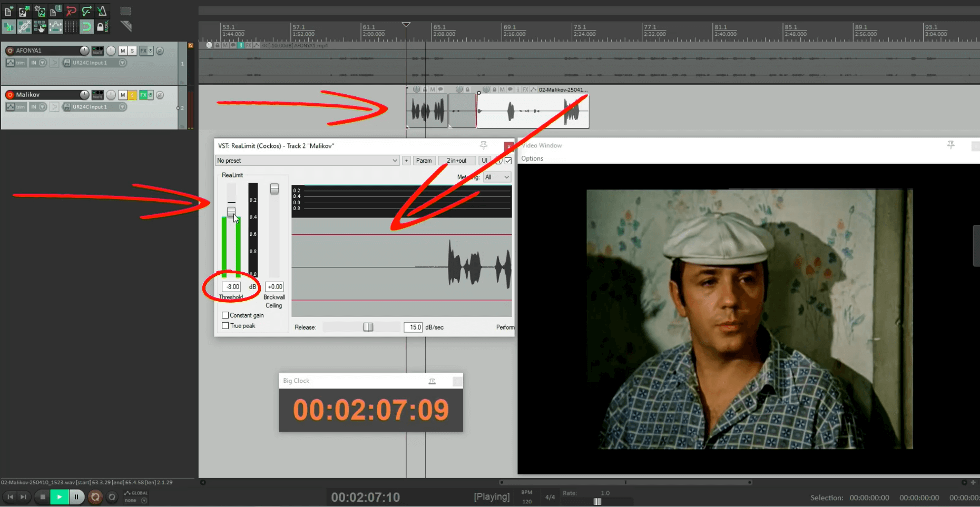The height and width of the screenshot is (507, 980).
Task: Open the FX chain of AFONYA1
Action: 143,51
